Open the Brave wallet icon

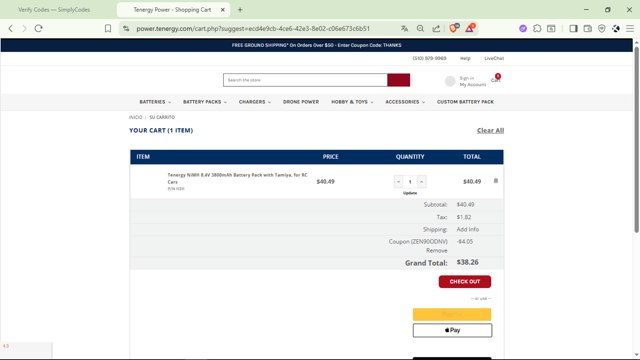coord(587,29)
